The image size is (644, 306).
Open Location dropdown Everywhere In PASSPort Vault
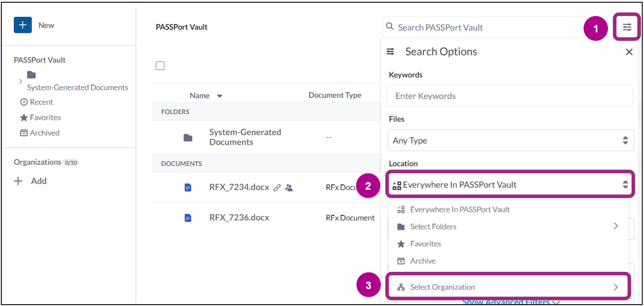[x=510, y=185]
